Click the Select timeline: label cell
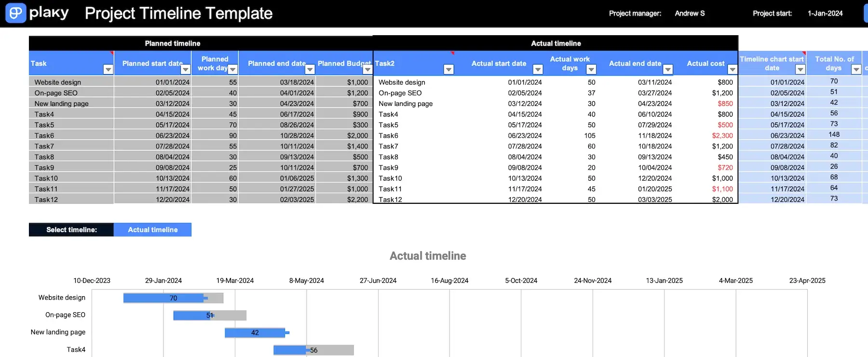Viewport: 868px width, 357px height. click(x=71, y=230)
